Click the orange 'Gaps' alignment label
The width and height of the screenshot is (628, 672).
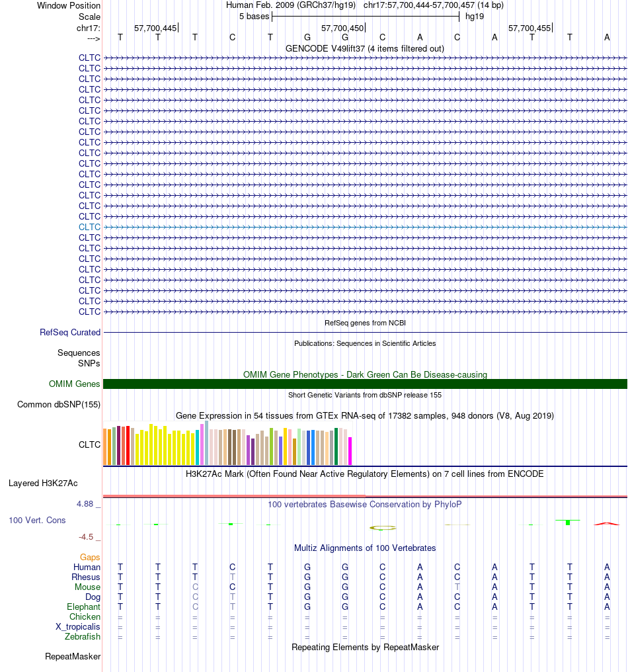(x=90, y=557)
